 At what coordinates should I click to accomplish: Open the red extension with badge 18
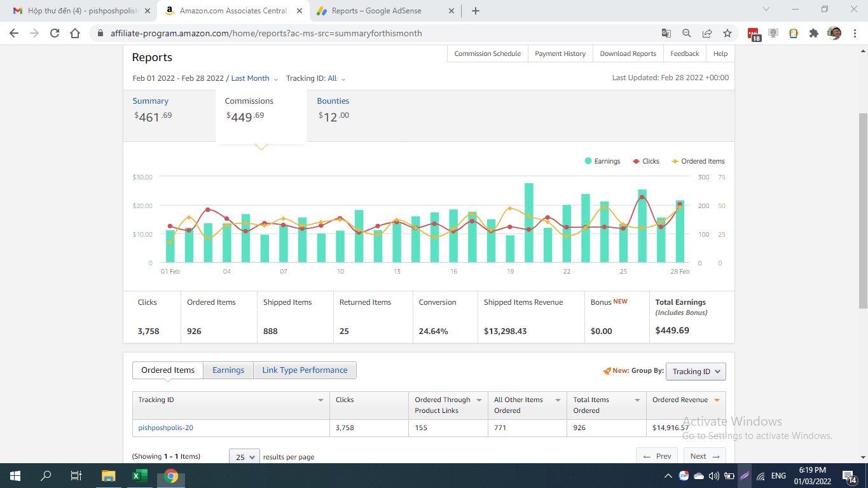[x=754, y=34]
